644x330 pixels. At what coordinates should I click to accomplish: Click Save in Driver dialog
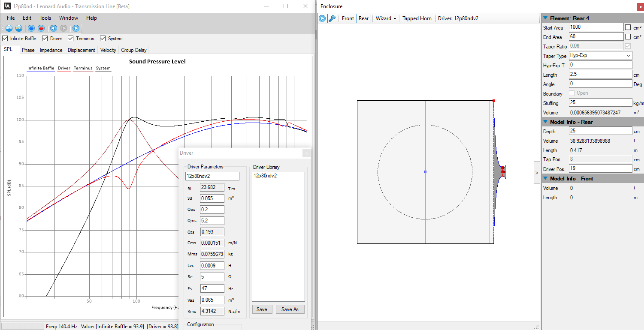pyautogui.click(x=262, y=309)
